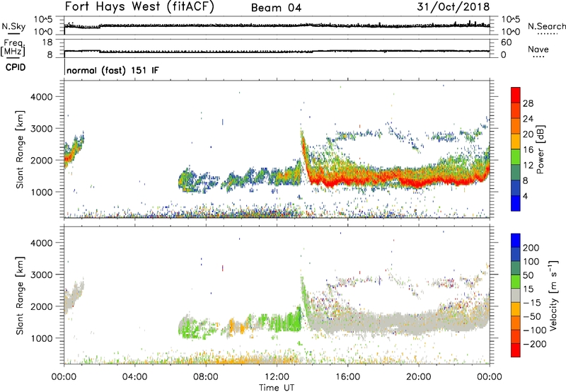The image size is (566, 392).
Task: Click the 'Time UT' axis label
Action: [x=277, y=388]
